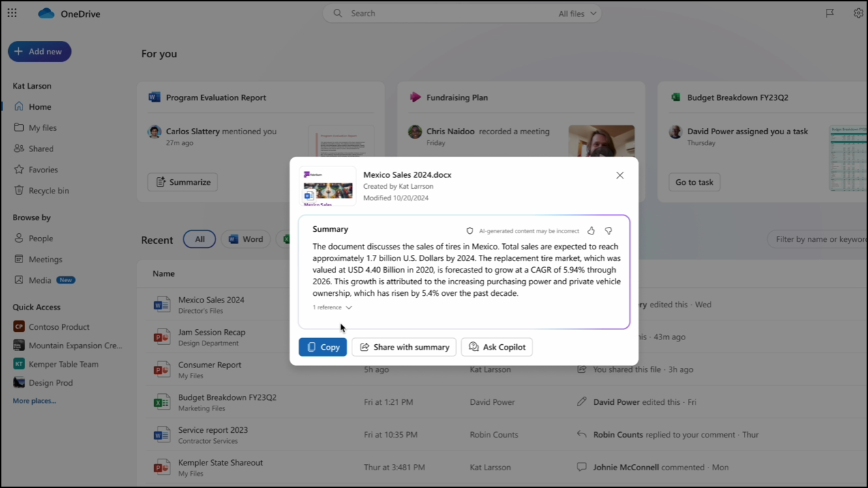Click the Program Evaluation Report document thumbnail
This screenshot has width=868, height=488.
(x=341, y=142)
